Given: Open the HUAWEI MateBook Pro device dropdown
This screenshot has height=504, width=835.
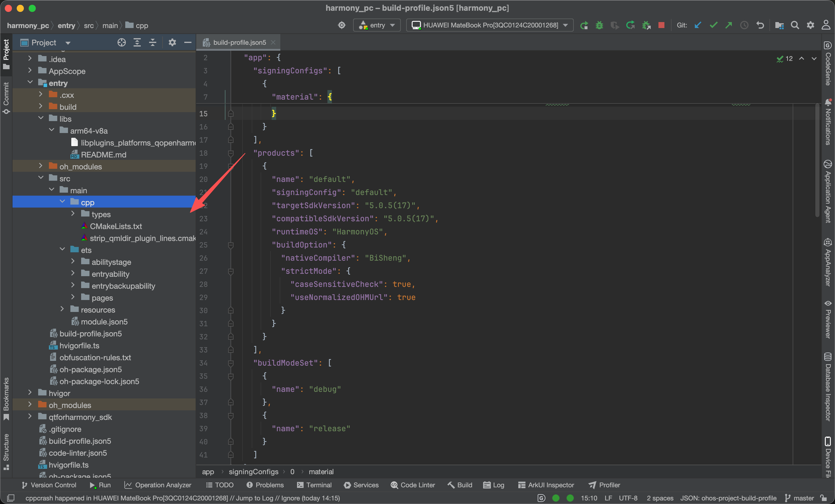Looking at the screenshot, I should [490, 25].
